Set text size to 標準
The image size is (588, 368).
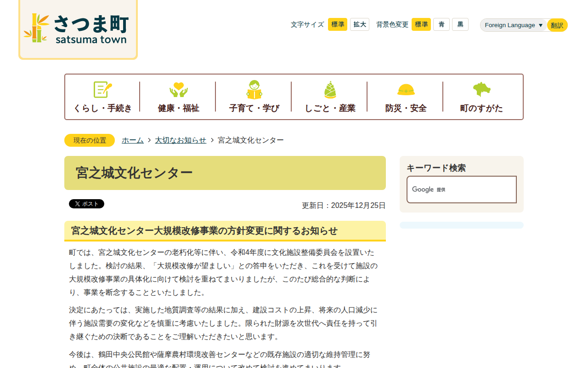point(338,24)
